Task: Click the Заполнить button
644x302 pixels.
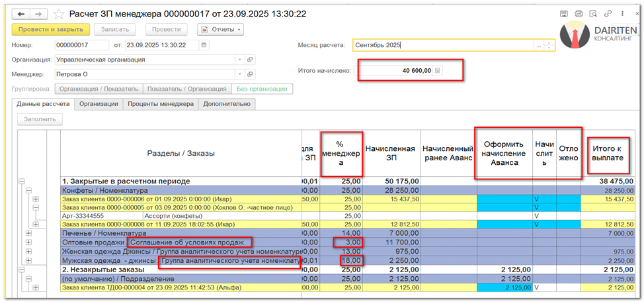Action: point(40,119)
